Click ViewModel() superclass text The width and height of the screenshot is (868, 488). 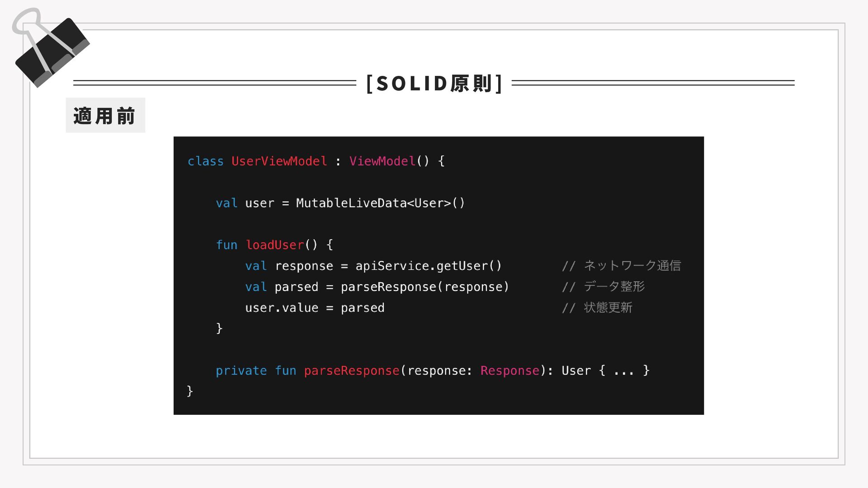(389, 161)
